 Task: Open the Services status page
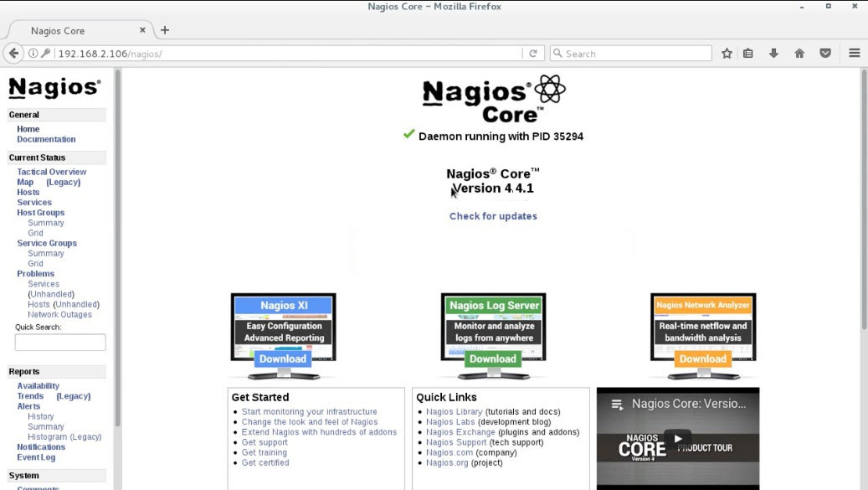click(34, 203)
